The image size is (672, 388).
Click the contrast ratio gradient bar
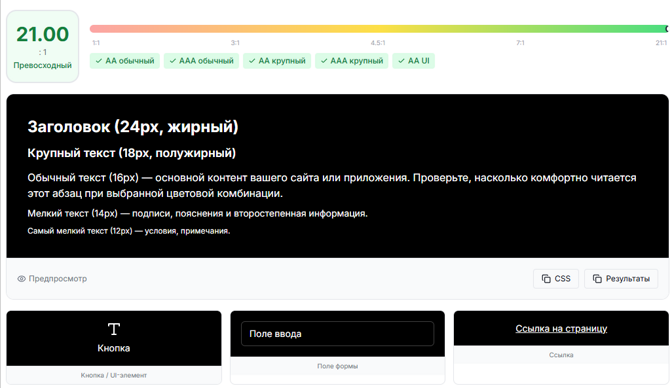point(379,29)
